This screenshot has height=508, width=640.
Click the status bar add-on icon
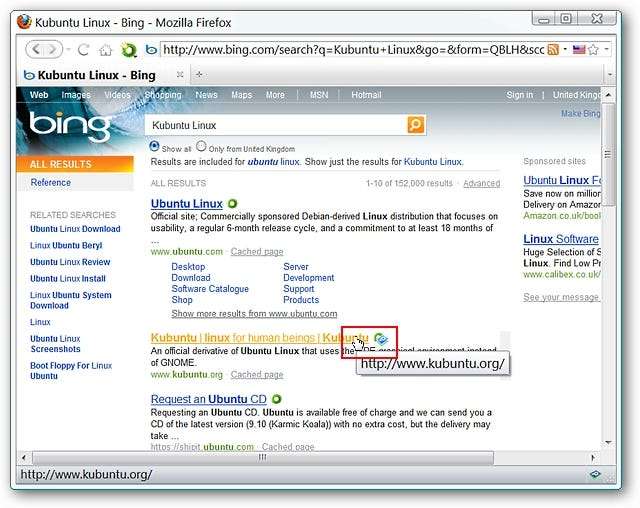click(595, 474)
